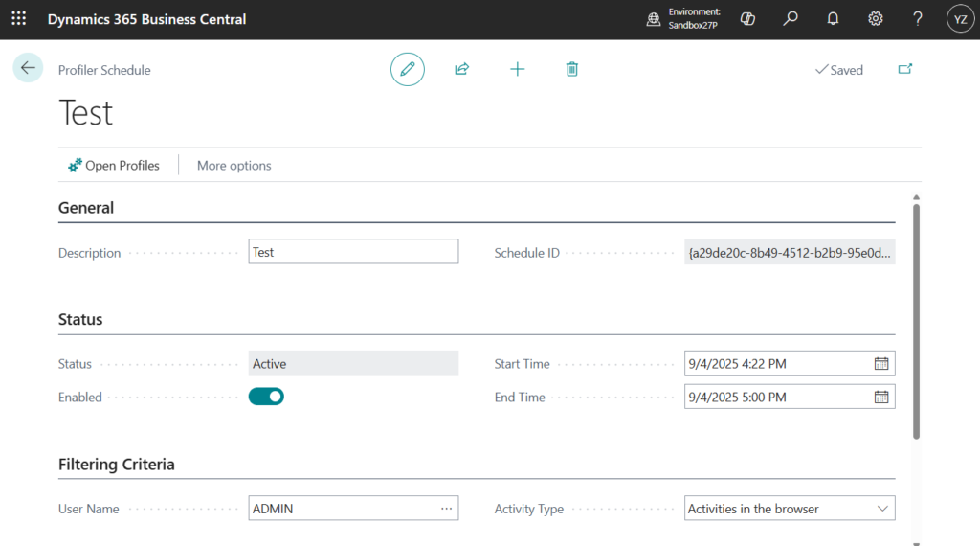Click Open Profiles action
Viewport: 980px width, 546px height.
pyautogui.click(x=114, y=166)
